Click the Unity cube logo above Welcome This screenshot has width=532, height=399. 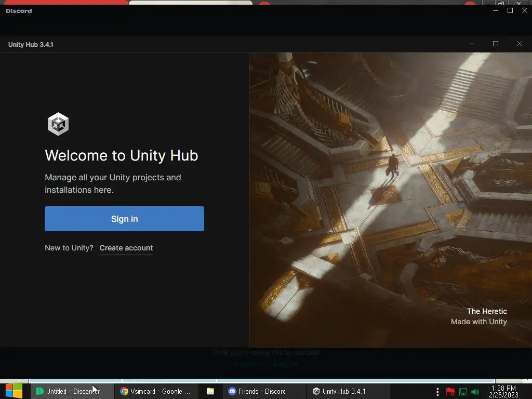pos(58,124)
